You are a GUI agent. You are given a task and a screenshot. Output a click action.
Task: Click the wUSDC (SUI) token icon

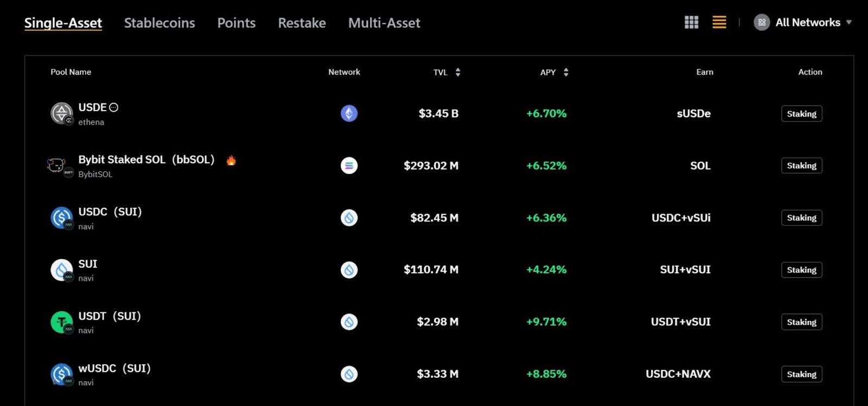(62, 374)
